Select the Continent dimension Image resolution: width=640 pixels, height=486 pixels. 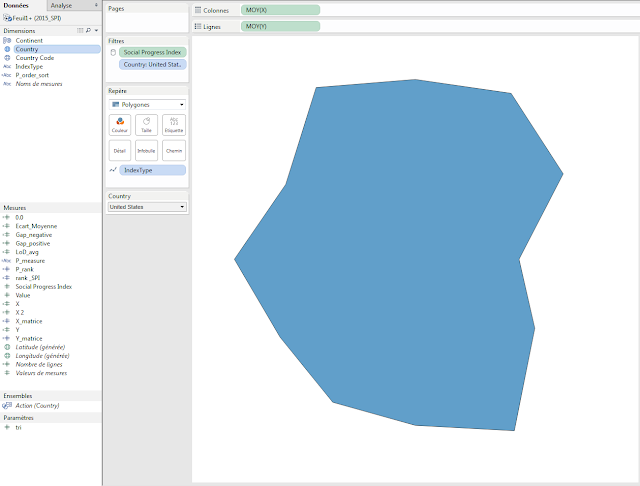coord(29,40)
